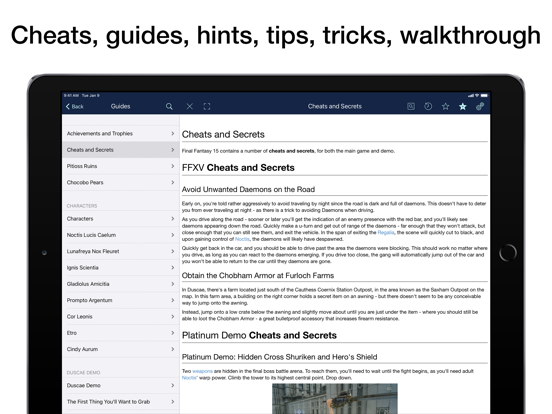Expand chevron on Cor Leonis row
Image resolution: width=552 pixels, height=414 pixels.
point(172,316)
